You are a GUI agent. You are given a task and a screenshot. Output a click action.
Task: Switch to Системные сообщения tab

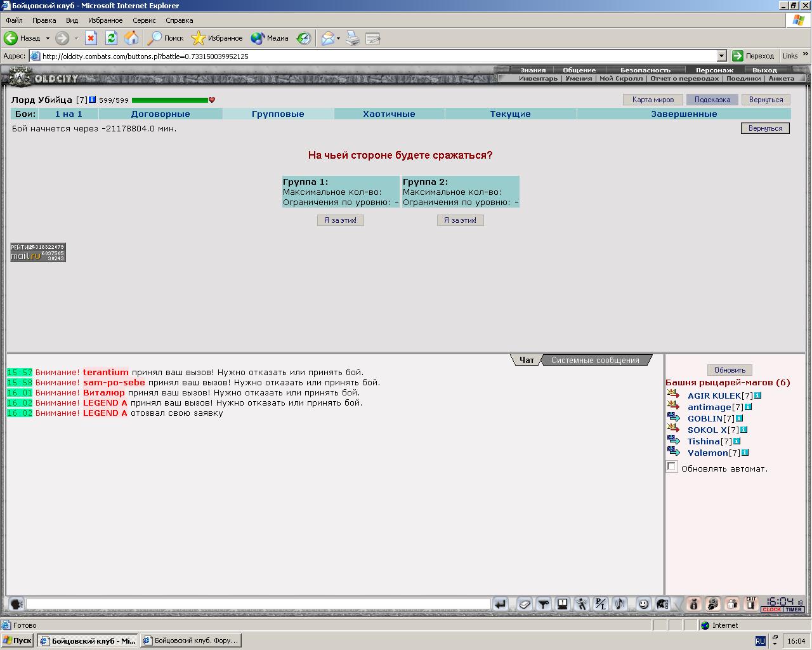595,360
